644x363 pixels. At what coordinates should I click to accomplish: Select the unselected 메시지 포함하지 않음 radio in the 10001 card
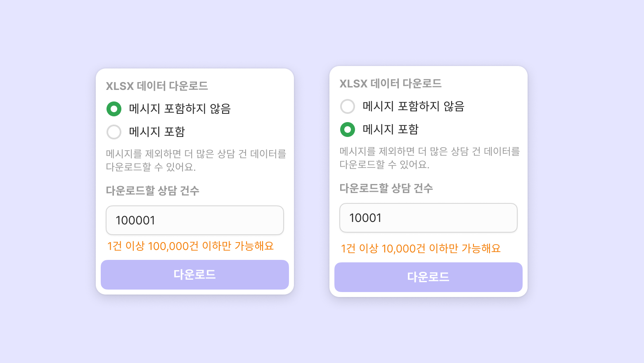click(348, 106)
